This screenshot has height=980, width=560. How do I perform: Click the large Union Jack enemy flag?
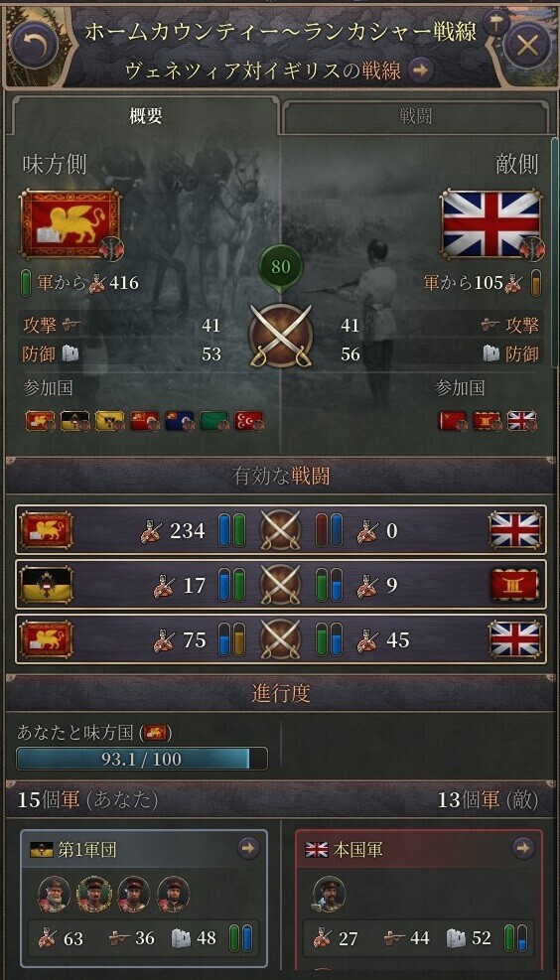coord(491,224)
